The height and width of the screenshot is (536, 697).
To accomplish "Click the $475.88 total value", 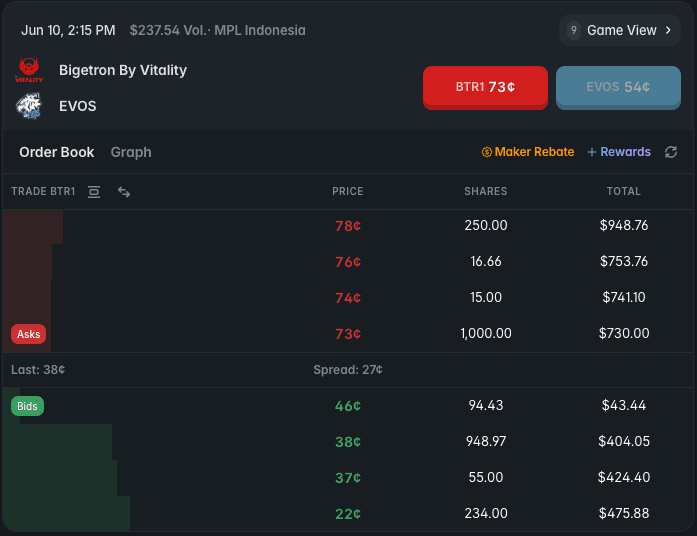I will click(624, 513).
